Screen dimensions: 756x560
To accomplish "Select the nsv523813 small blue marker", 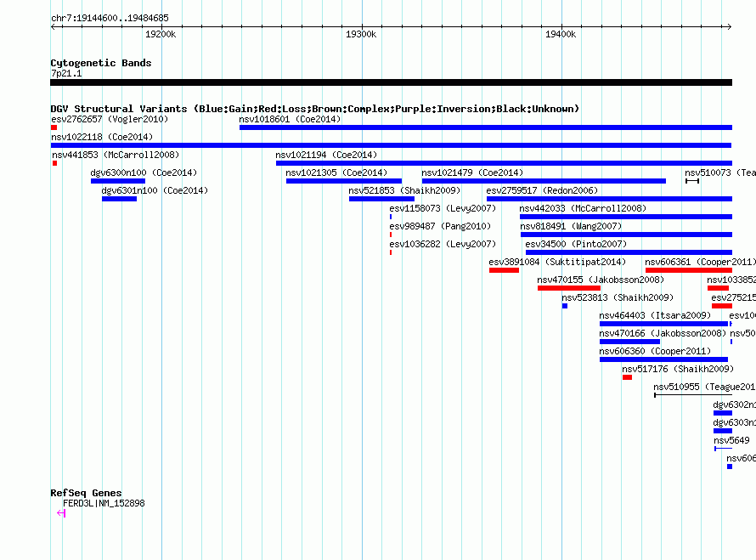I will (x=565, y=306).
